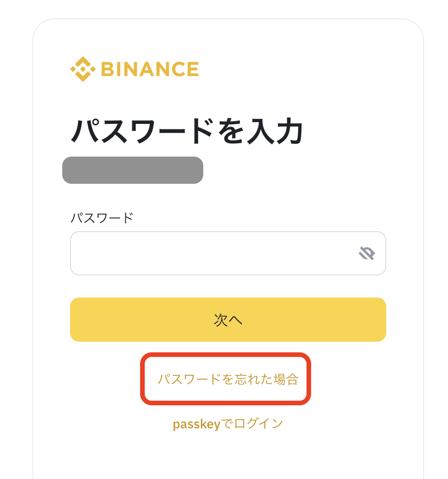
Task: Choose the forgot password option in the red outline
Action: coord(228,379)
